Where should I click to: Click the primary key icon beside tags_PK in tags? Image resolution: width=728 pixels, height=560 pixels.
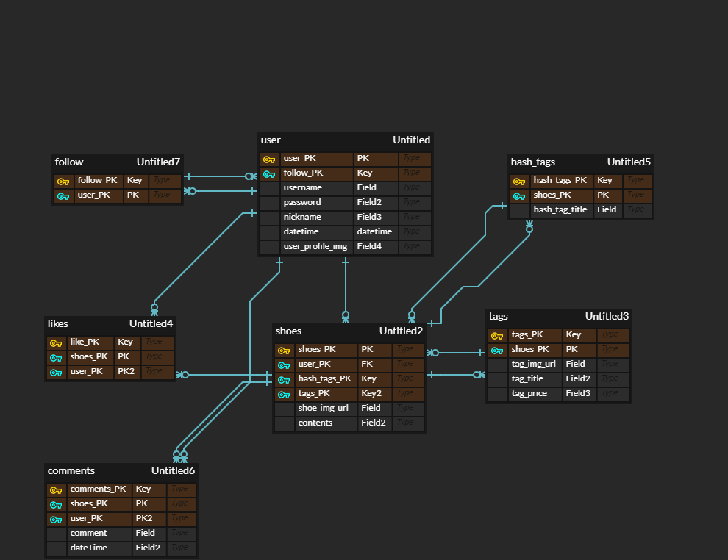[498, 335]
